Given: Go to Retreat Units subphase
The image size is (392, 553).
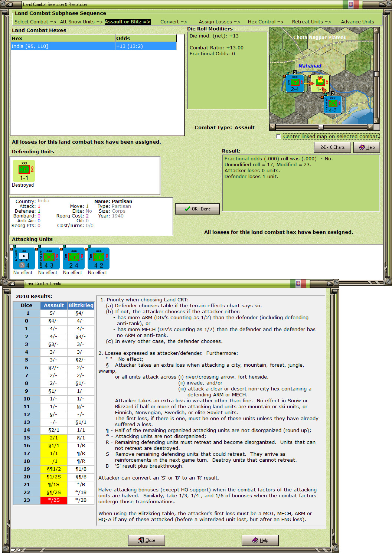Looking at the screenshot, I should point(311,22).
